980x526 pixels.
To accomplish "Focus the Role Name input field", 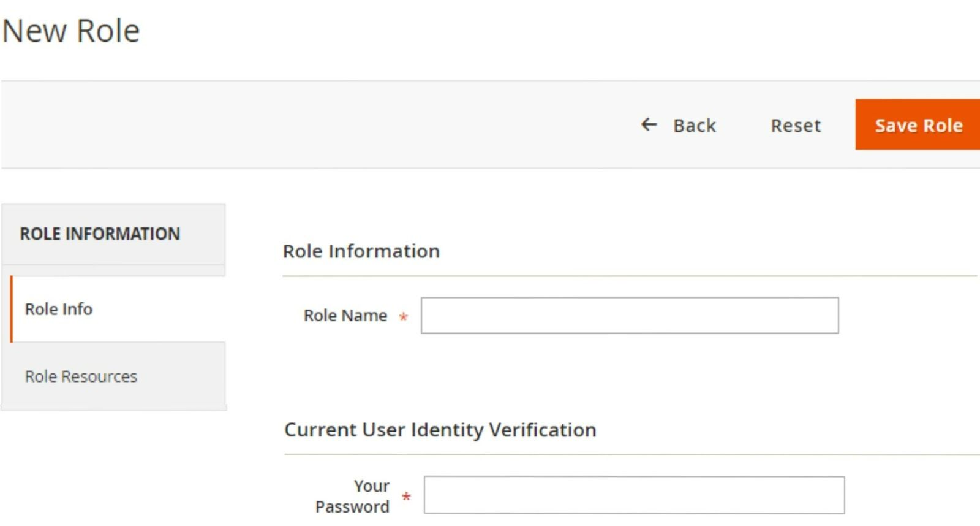I will [x=630, y=316].
